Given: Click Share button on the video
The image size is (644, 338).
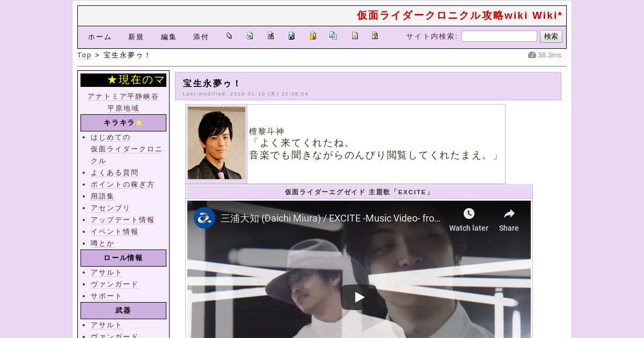Looking at the screenshot, I should [x=509, y=220].
